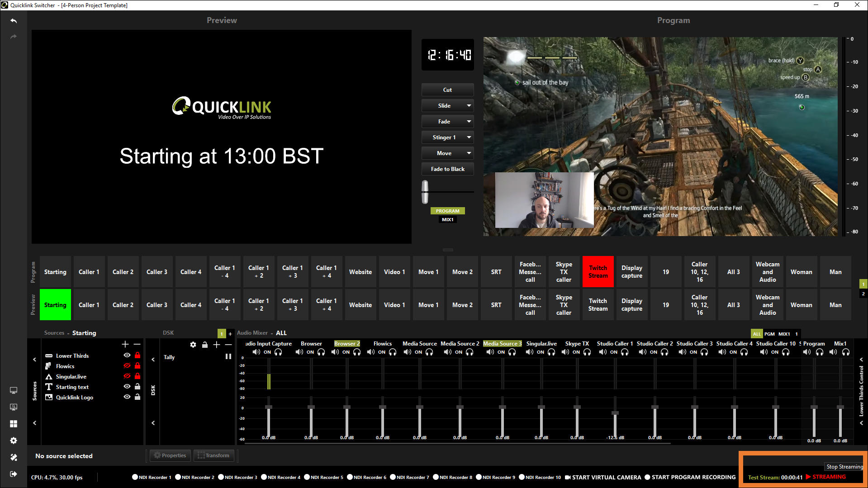Mute the Browser channel speaker icon

tap(299, 352)
